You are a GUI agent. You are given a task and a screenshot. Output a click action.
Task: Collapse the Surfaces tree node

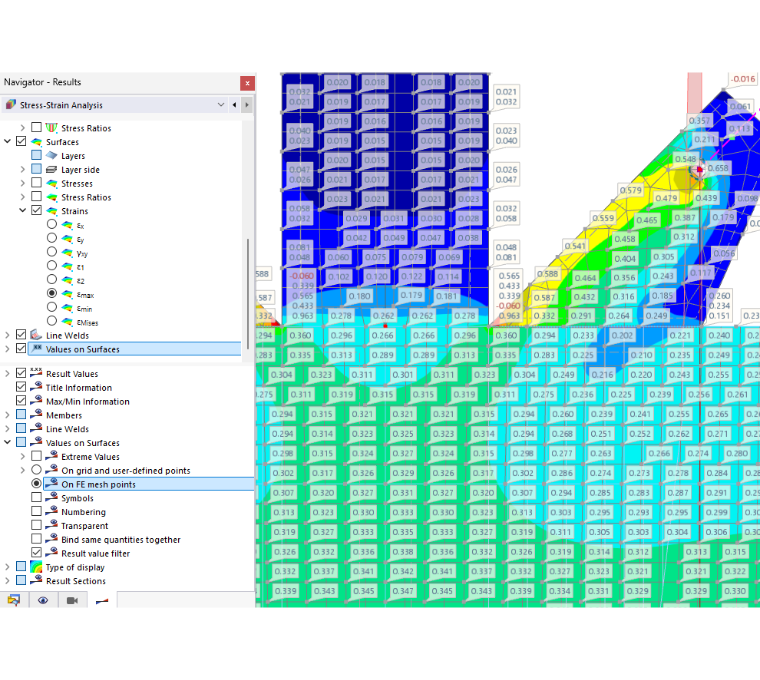click(7, 142)
